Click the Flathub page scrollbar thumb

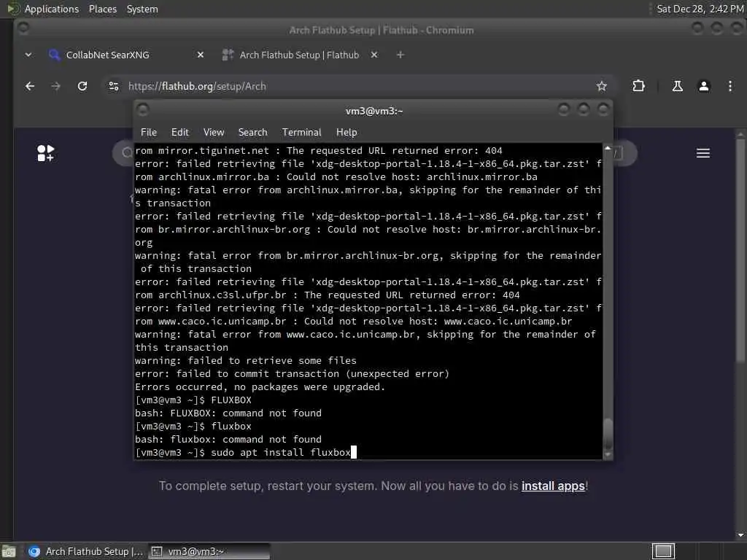click(740, 250)
